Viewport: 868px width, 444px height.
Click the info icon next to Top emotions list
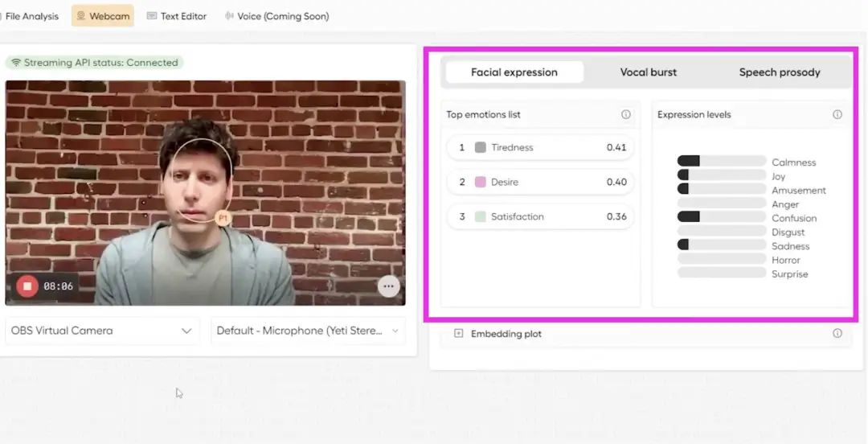point(625,114)
